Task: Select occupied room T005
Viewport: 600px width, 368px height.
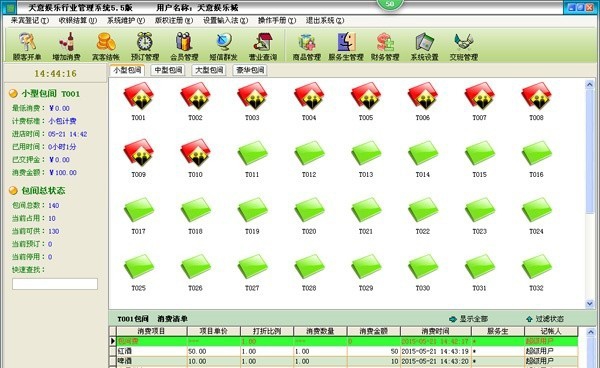Action: click(x=366, y=101)
